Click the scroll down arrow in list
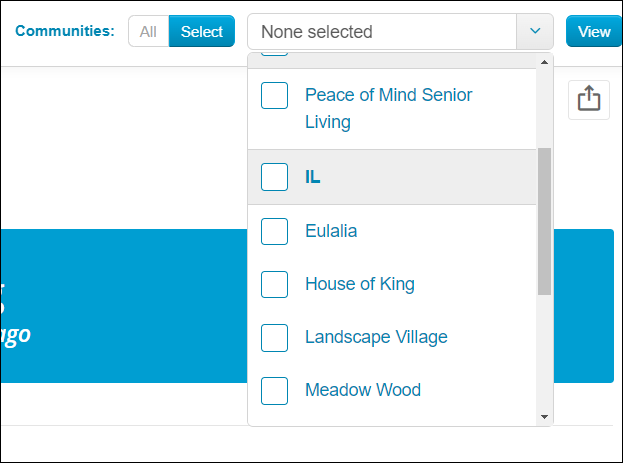The width and height of the screenshot is (623, 463). click(544, 417)
